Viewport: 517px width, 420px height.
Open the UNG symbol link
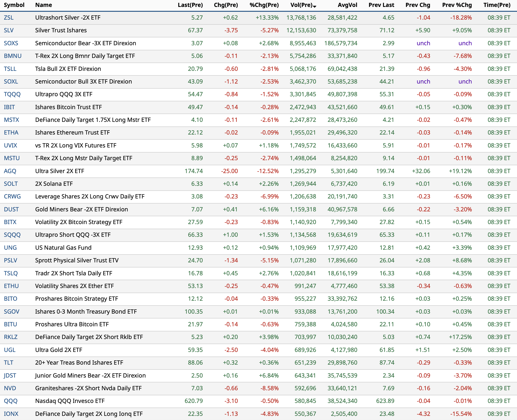point(10,247)
